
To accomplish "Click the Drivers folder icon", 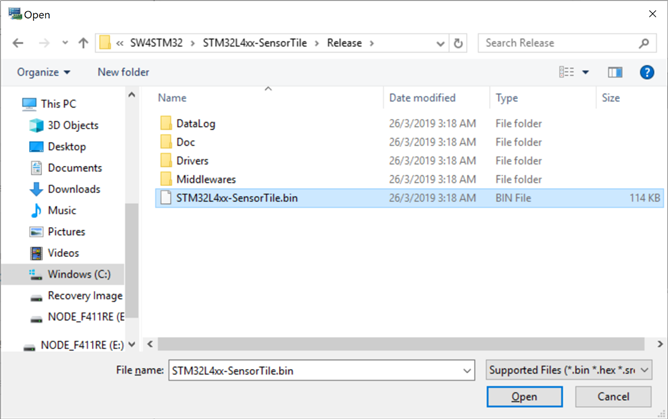I will click(166, 161).
